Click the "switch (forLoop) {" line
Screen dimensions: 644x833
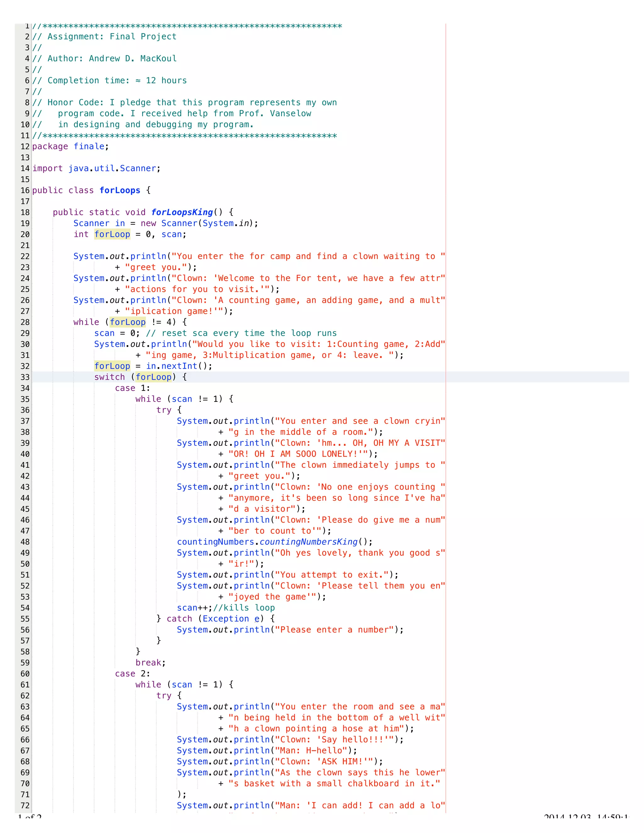pos(140,377)
